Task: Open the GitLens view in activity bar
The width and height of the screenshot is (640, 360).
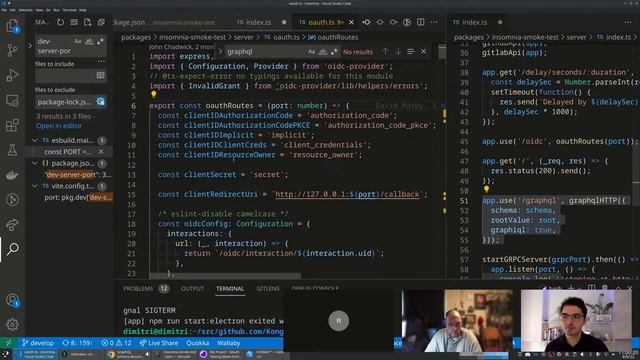Action: coord(12,200)
